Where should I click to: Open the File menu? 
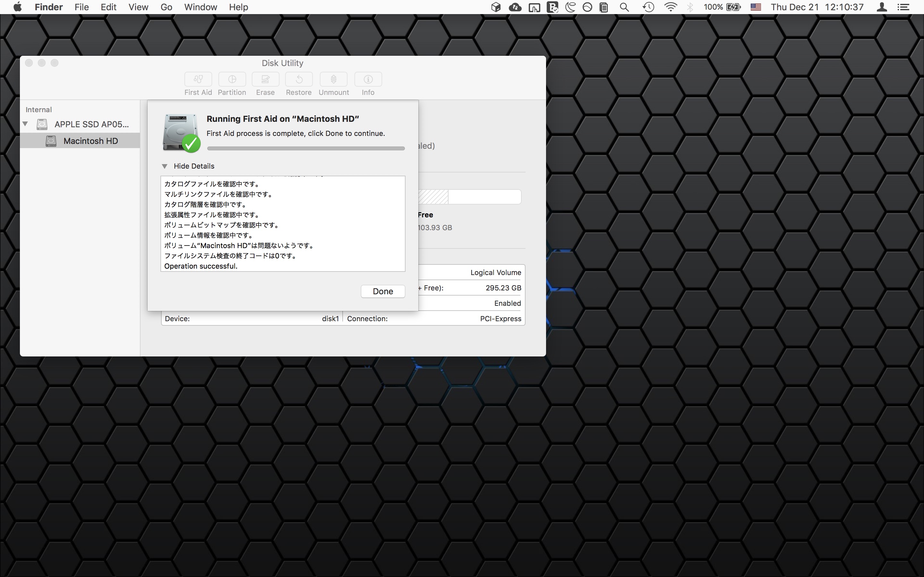click(x=81, y=7)
